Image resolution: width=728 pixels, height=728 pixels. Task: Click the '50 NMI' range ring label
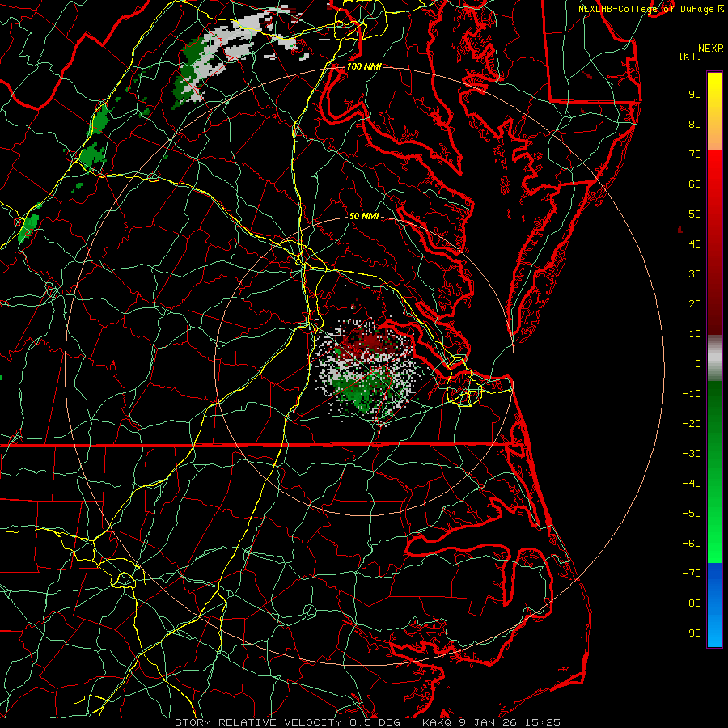point(364,216)
